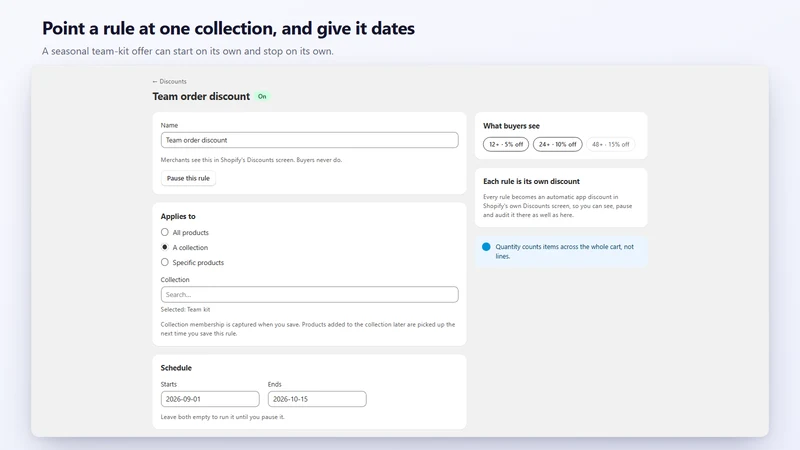Click 'Every rule becomes an automatic app discount' text
Image resolution: width=800 pixels, height=450 pixels.
558,206
